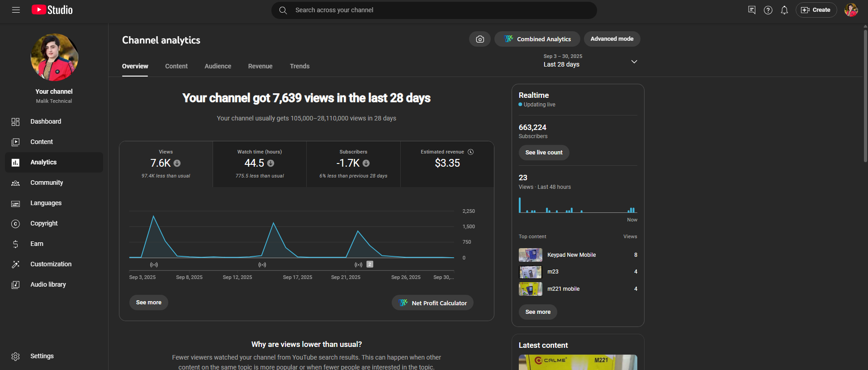The width and height of the screenshot is (868, 370).
Task: Click the Content sidebar icon
Action: pos(15,142)
